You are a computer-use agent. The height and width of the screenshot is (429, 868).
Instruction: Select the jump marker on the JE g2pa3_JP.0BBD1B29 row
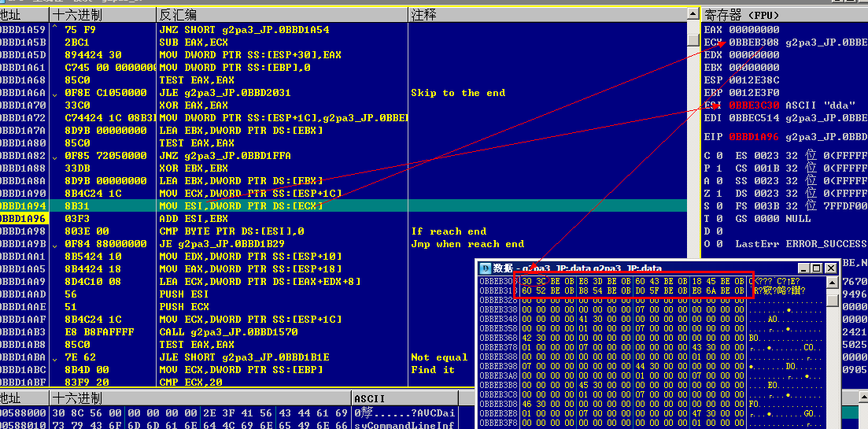54,244
